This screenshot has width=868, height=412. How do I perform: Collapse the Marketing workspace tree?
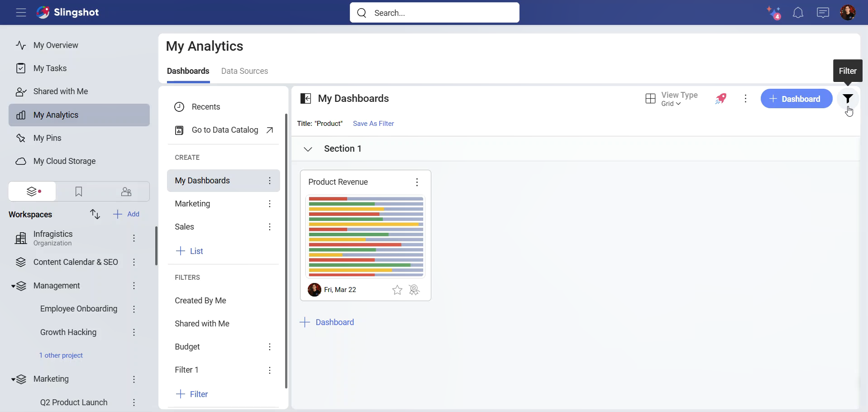(x=13, y=379)
